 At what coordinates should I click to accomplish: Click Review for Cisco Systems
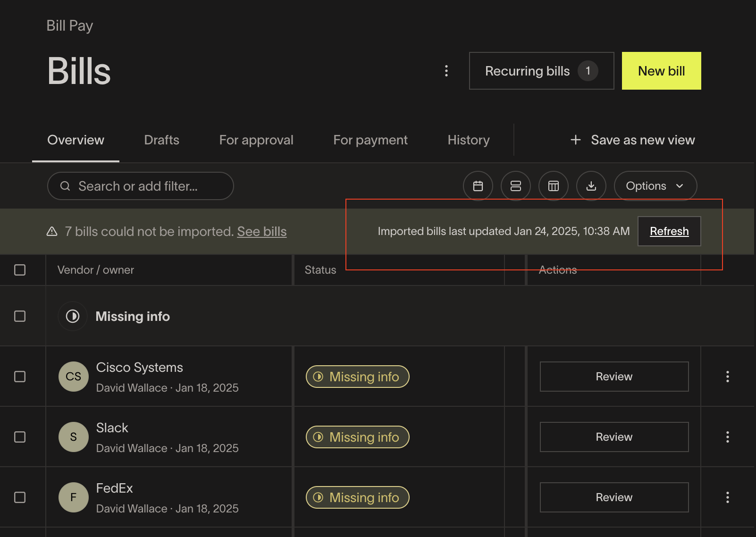click(614, 377)
